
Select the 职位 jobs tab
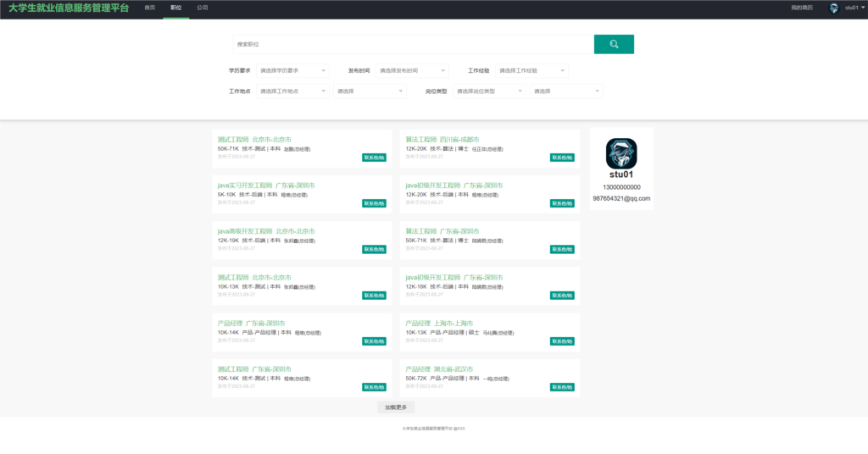click(x=175, y=8)
